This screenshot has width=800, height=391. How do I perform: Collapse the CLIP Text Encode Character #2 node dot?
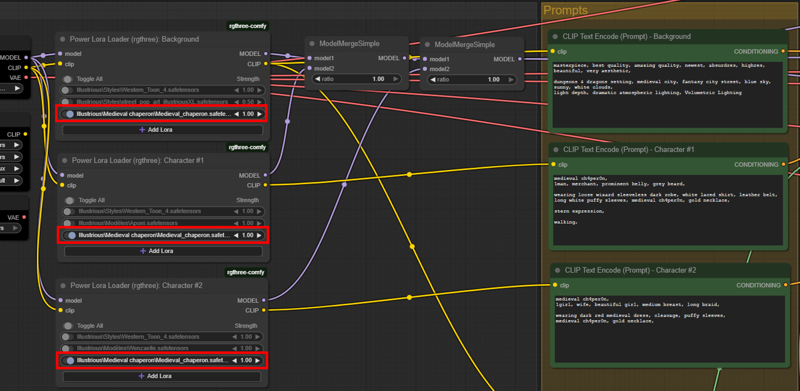pyautogui.click(x=558, y=270)
